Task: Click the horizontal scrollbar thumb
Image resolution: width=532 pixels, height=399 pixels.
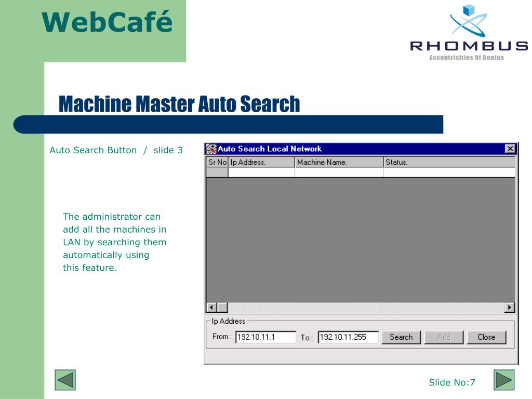Action: point(222,308)
